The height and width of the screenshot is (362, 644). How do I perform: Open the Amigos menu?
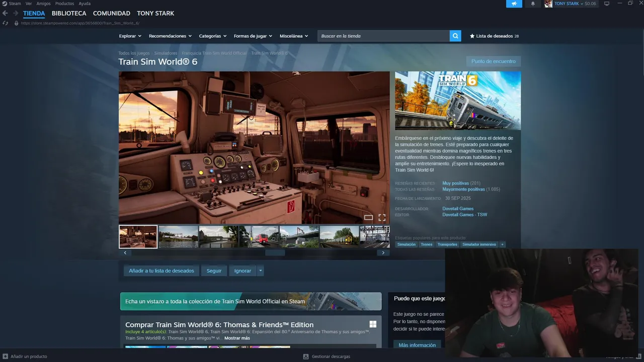tap(43, 4)
